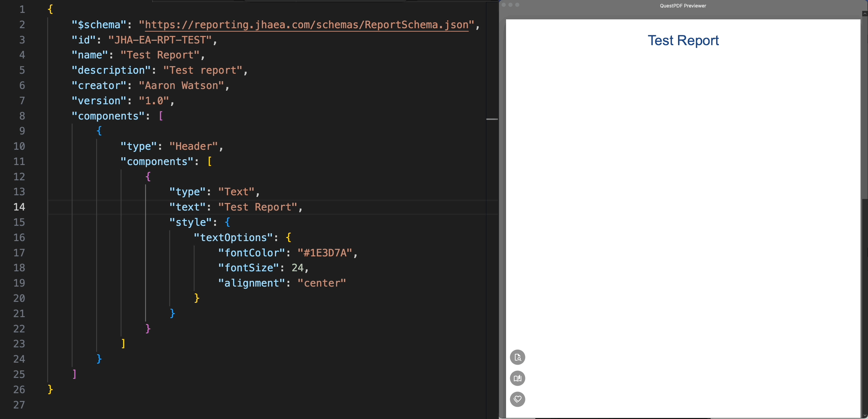Viewport: 868px width, 419px height.
Task: Click the sponsor heart icon
Action: (x=517, y=399)
